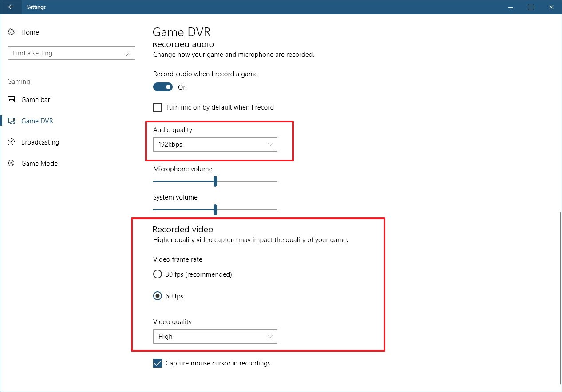Open the Broadcasting settings page

(40, 142)
